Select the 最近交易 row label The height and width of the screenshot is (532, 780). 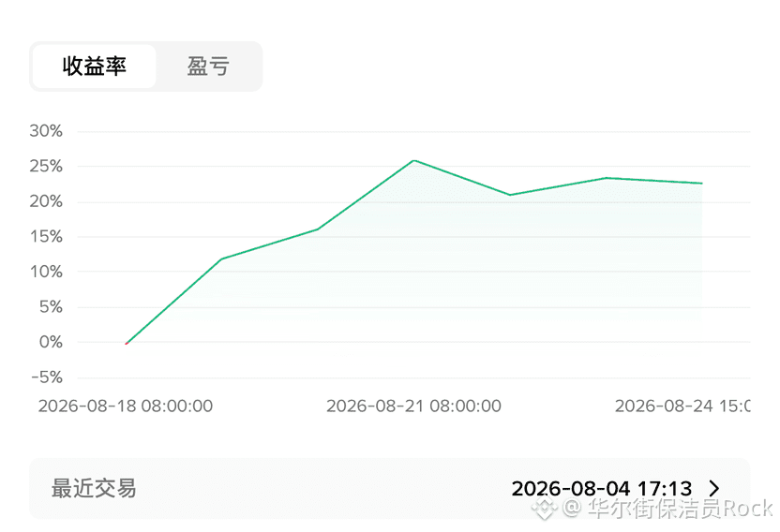pyautogui.click(x=94, y=488)
